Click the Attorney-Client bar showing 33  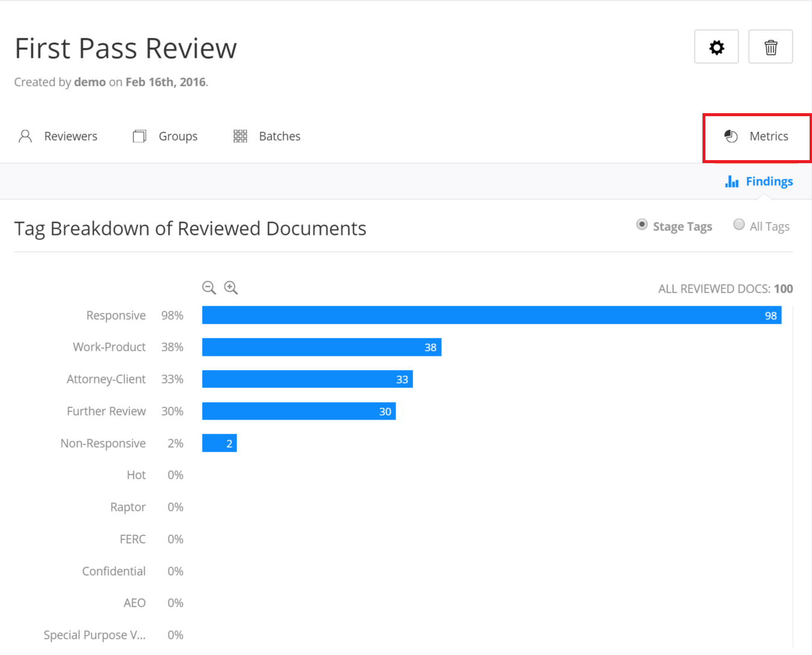(x=308, y=379)
